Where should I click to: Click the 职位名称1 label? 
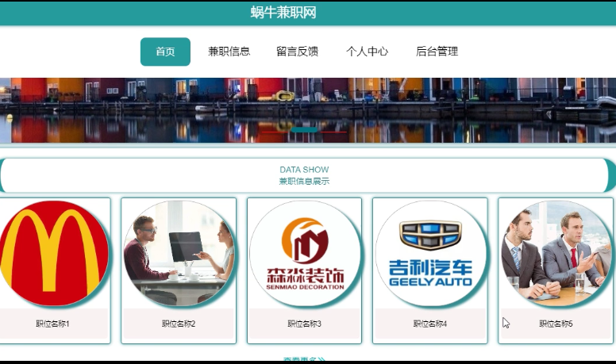[x=52, y=324]
